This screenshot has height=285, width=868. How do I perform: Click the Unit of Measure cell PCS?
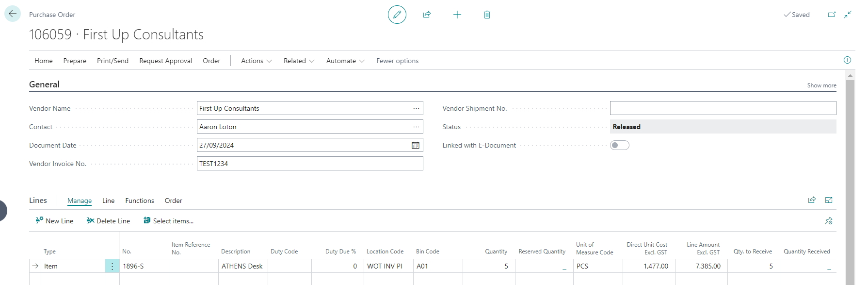(598, 266)
